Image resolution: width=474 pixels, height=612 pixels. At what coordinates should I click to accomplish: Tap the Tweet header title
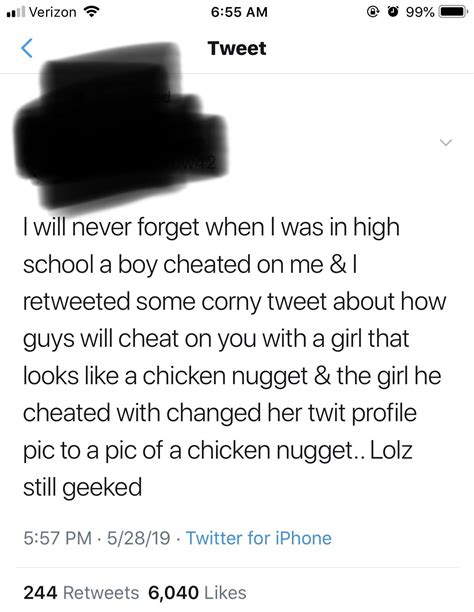pyautogui.click(x=237, y=48)
